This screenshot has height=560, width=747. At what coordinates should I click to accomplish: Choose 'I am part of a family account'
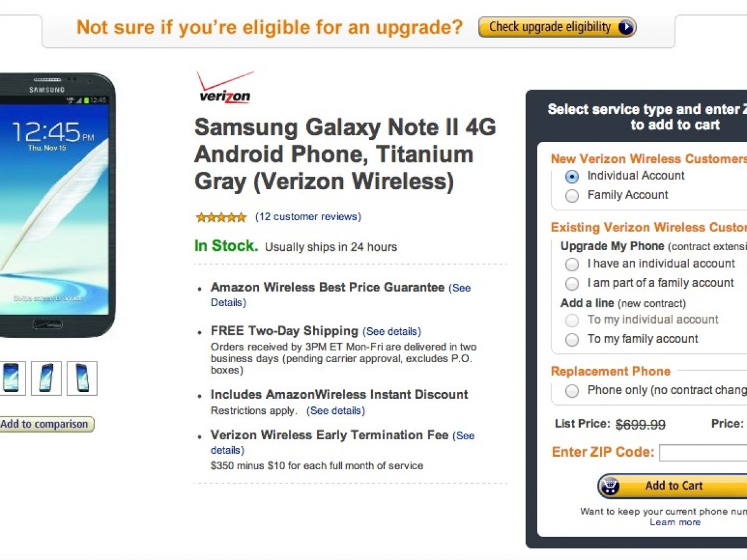[x=571, y=284]
